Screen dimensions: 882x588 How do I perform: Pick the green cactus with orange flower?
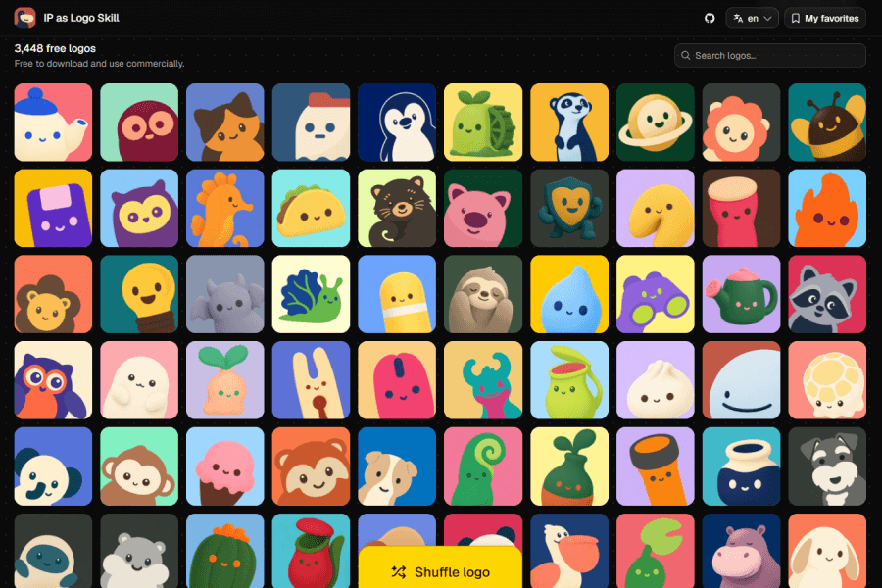225,551
